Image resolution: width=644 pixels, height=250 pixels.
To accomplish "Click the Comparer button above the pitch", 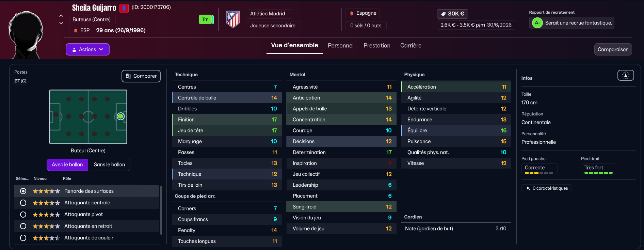I will coord(141,76).
